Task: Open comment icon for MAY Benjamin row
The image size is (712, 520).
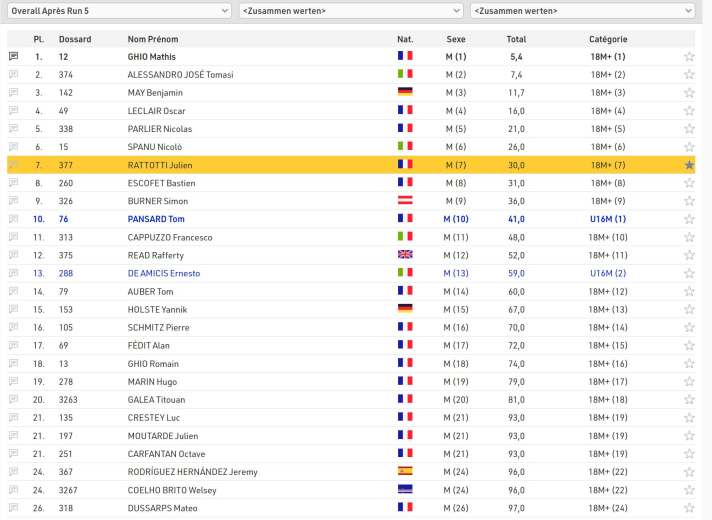Action: tap(14, 92)
